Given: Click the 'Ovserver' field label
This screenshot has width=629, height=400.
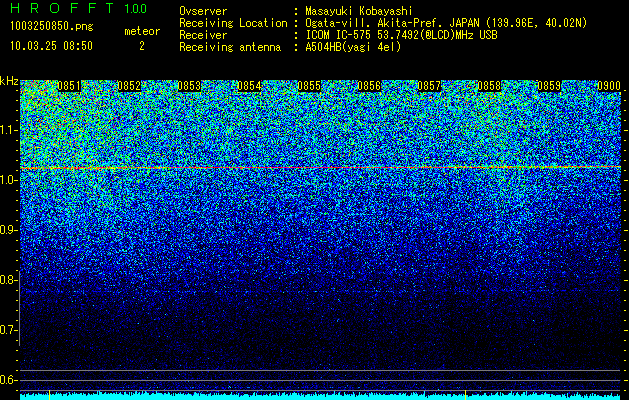Looking at the screenshot, I should [203, 11].
